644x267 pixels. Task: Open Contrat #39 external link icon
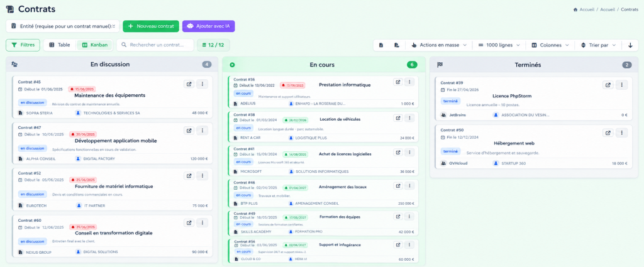click(608, 85)
